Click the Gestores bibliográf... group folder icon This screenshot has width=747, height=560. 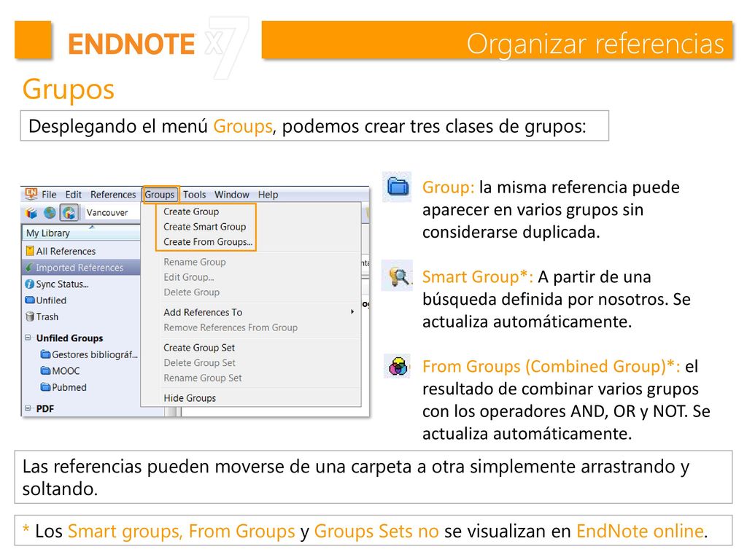point(46,354)
